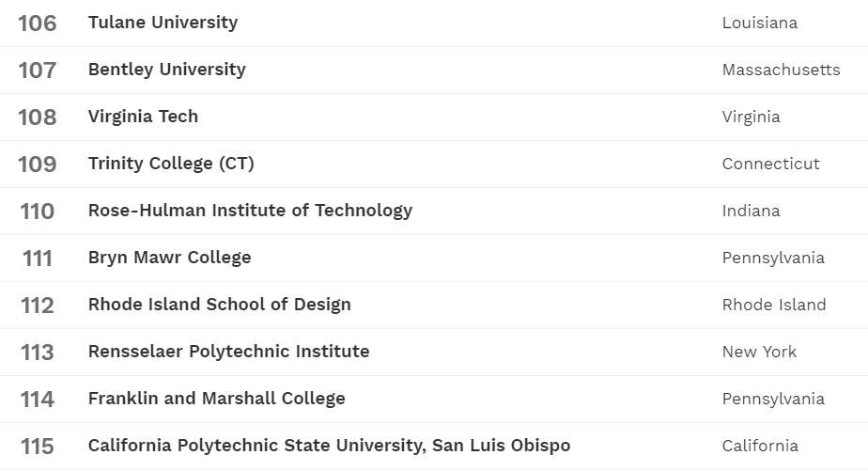
Task: Select the Massachusetts state text
Action: click(x=781, y=70)
